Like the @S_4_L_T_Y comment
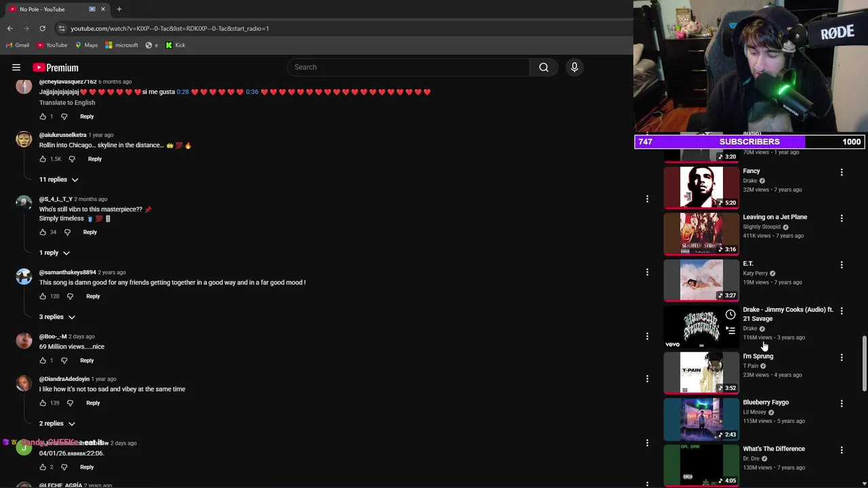This screenshot has height=488, width=868. click(43, 232)
